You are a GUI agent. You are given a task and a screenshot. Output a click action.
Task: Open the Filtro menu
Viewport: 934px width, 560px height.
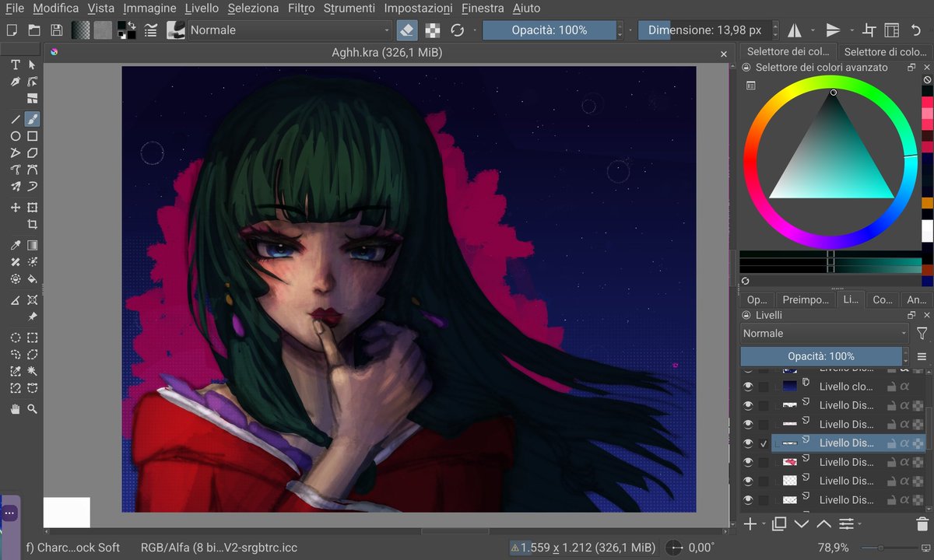click(301, 9)
